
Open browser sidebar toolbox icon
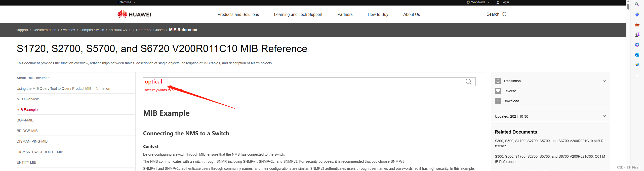pos(637,25)
